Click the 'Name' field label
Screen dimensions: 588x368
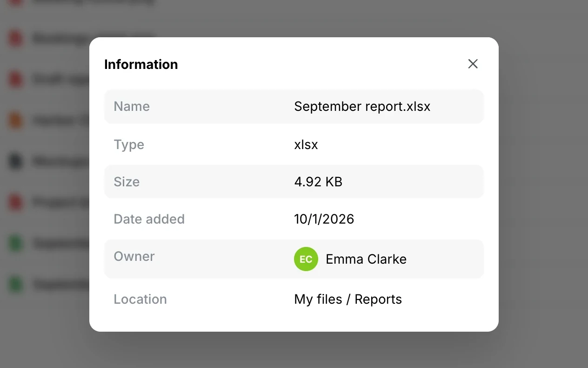pos(132,106)
